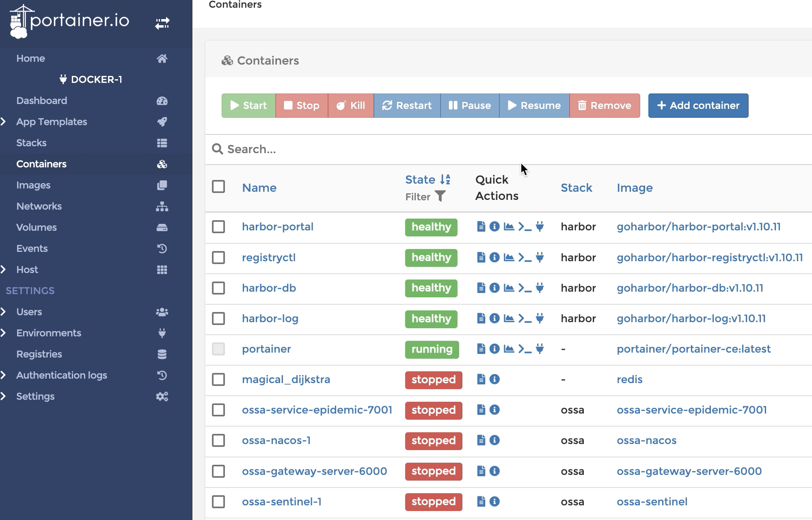
Task: Open logs icon for portainer container
Action: [481, 349]
